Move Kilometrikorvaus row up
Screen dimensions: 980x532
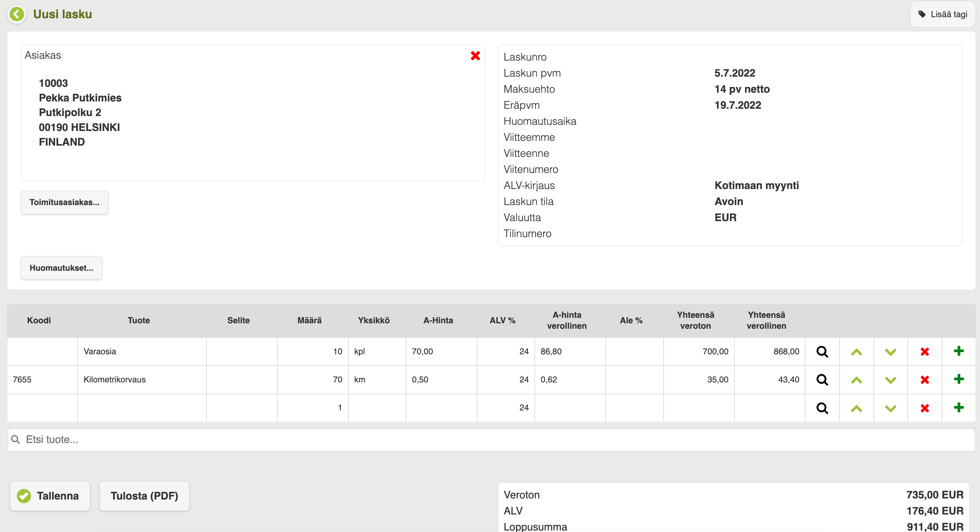[x=856, y=380]
